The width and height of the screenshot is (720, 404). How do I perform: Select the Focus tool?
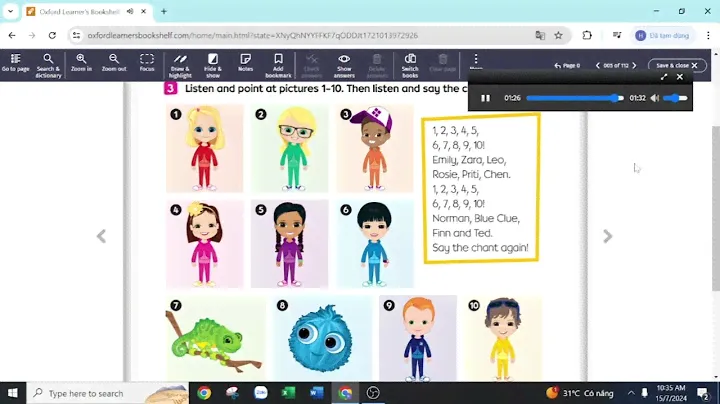[147, 63]
